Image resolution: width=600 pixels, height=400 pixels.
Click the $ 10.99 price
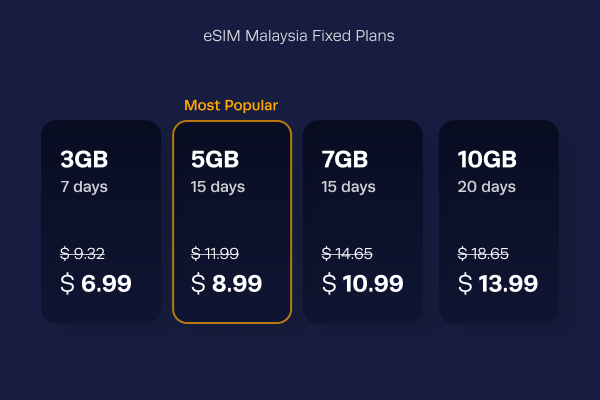(362, 284)
